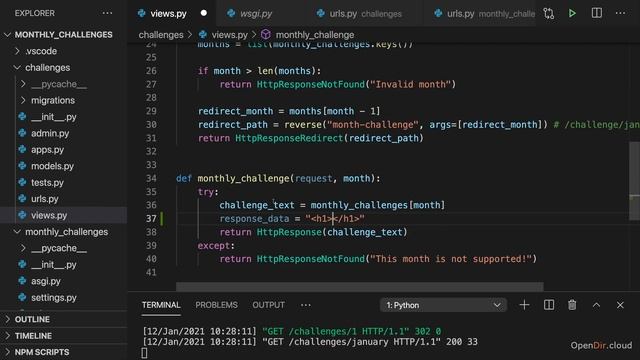Screen dimensions: 640x360
Task: Select views.py in explorer
Action: click(63, 215)
